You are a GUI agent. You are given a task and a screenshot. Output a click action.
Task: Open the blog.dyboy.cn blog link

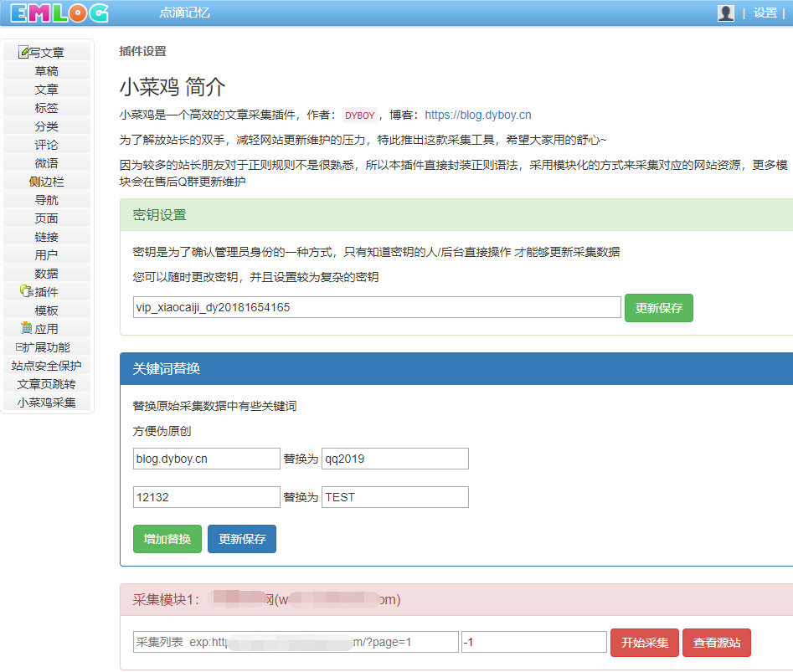(478, 115)
